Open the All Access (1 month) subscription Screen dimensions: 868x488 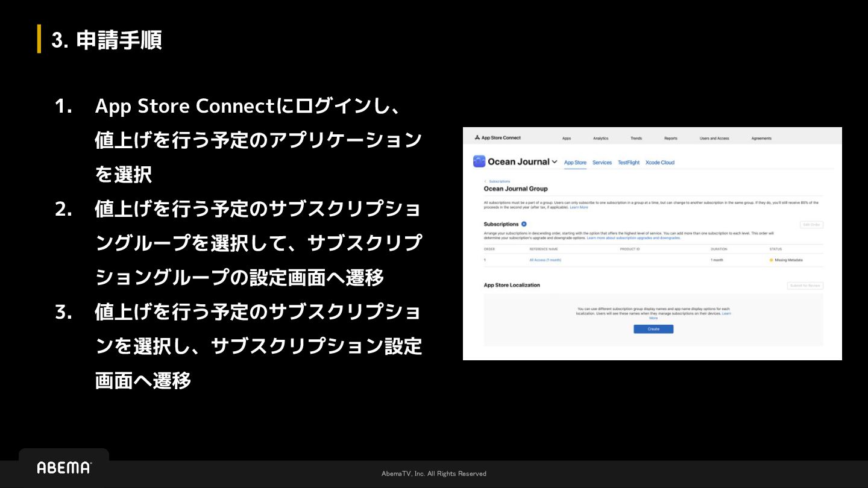[546, 260]
